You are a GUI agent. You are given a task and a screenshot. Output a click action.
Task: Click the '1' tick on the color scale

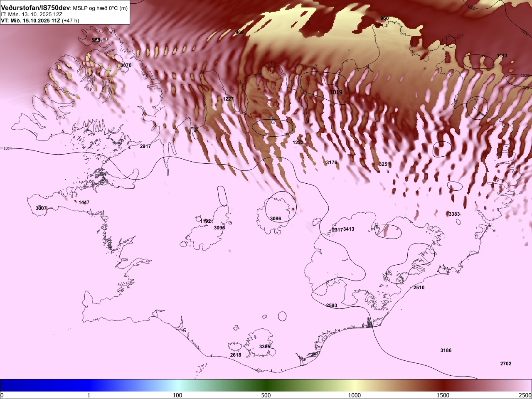click(89, 395)
